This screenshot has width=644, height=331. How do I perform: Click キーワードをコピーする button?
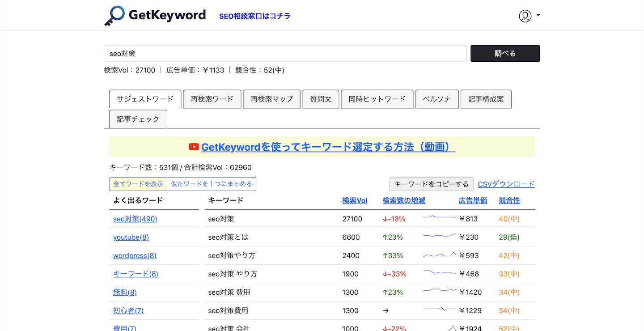point(431,184)
